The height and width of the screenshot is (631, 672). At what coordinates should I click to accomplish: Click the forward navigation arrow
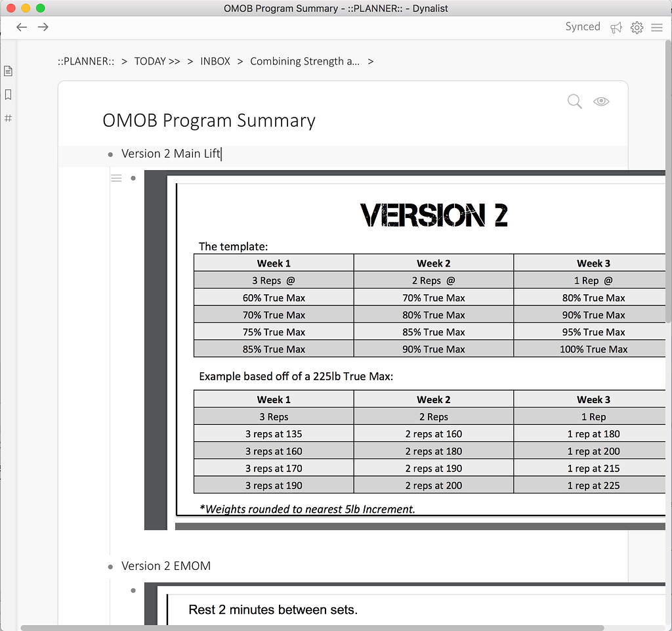[43, 27]
